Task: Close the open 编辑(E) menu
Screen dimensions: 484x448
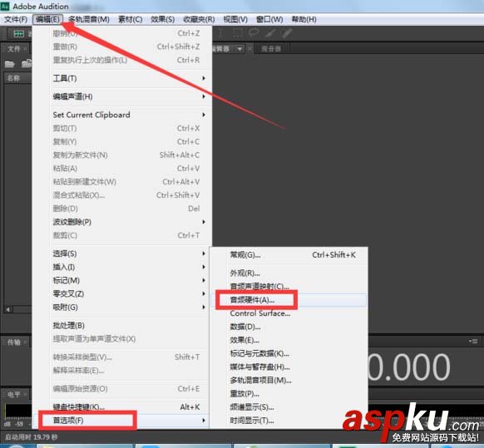Action: click(47, 19)
